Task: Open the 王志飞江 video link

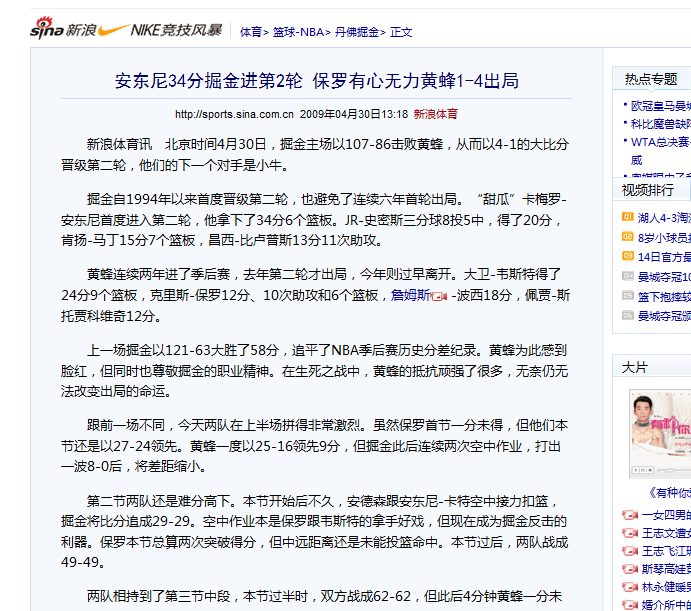Action: (x=666, y=551)
